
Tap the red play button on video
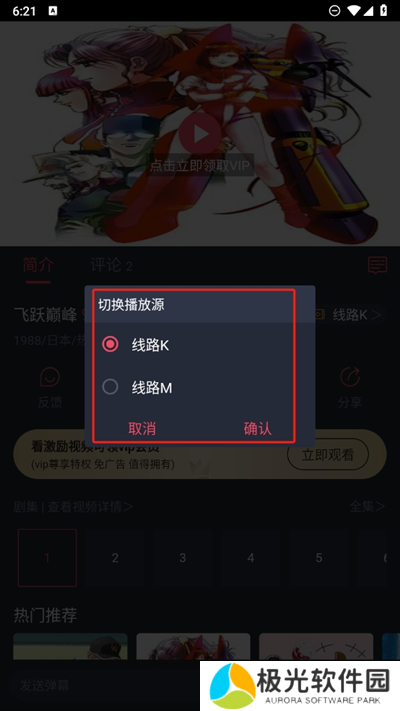pyautogui.click(x=200, y=134)
